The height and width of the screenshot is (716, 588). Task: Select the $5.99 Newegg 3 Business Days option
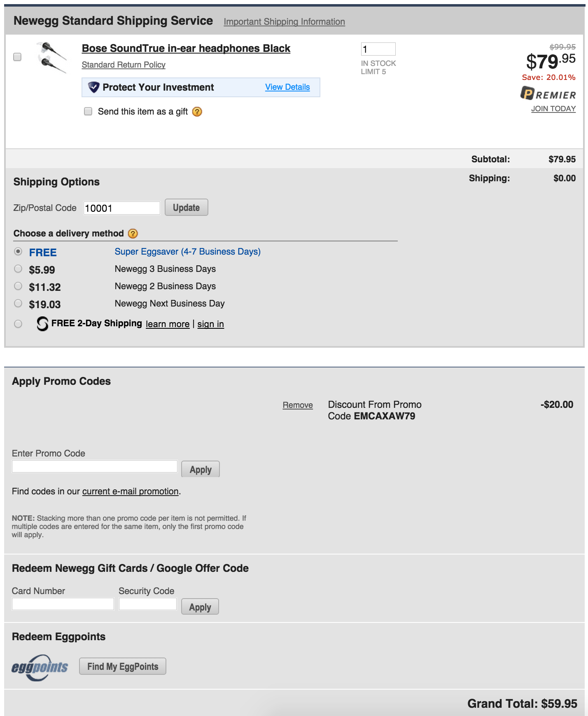[18, 269]
